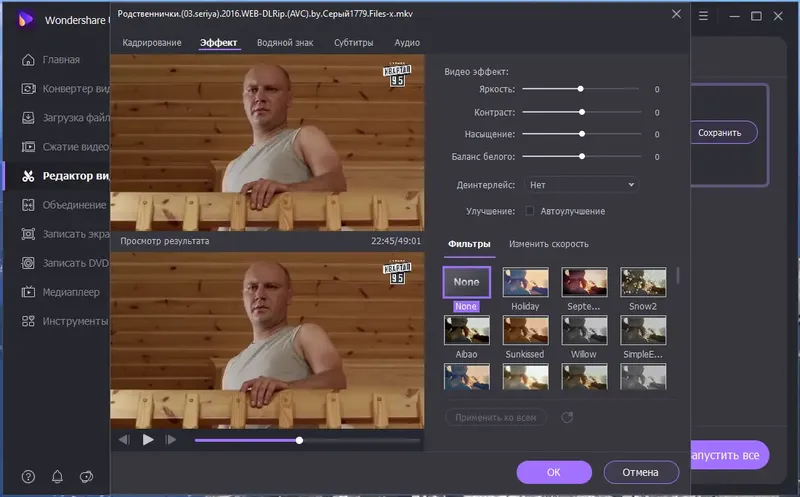Select Holiday filter thumbnail
Image resolution: width=800 pixels, height=497 pixels.
click(x=526, y=282)
